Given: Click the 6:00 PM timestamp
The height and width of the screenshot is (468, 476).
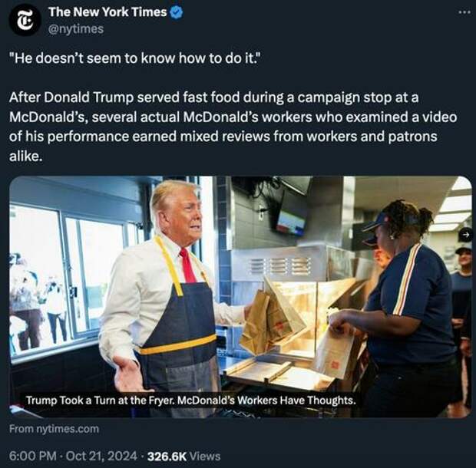Looking at the screenshot, I should pyautogui.click(x=33, y=456).
